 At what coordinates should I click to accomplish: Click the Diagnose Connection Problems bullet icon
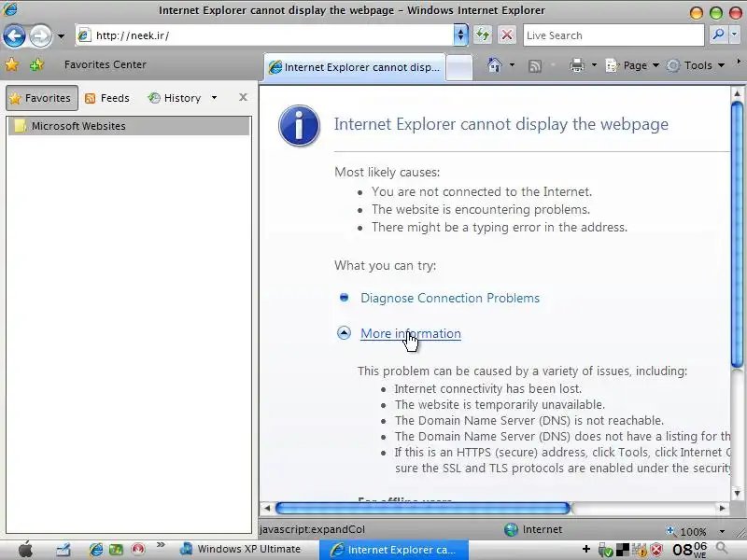(x=344, y=298)
